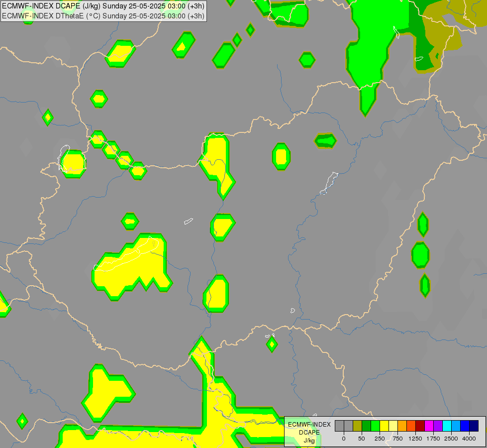Click the olive swatch in DCAPE legend
Image resolution: width=487 pixels, height=448 pixels.
click(x=358, y=426)
